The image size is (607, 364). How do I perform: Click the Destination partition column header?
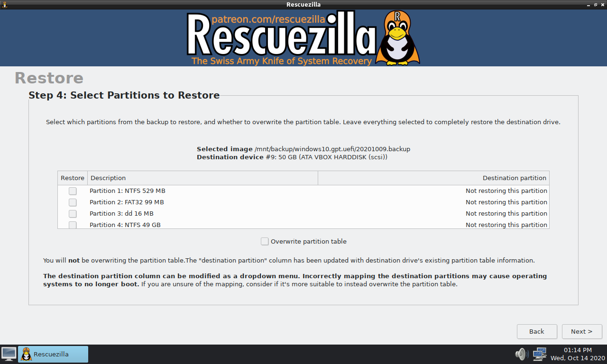(x=433, y=178)
